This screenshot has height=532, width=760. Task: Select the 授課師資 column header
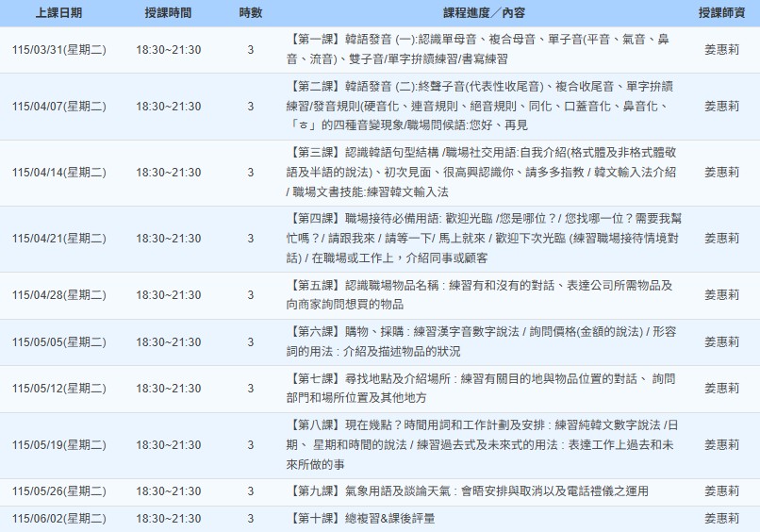tap(721, 13)
